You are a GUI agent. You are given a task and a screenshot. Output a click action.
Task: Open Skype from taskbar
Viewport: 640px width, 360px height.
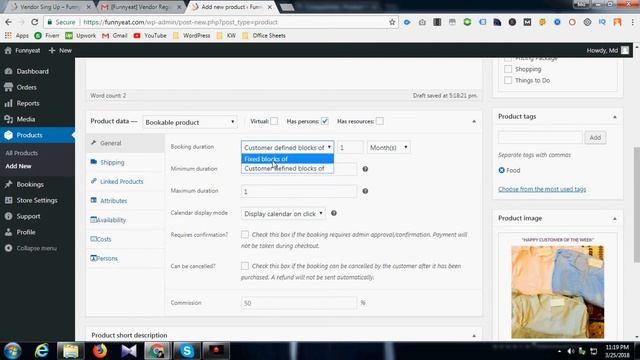tap(187, 351)
